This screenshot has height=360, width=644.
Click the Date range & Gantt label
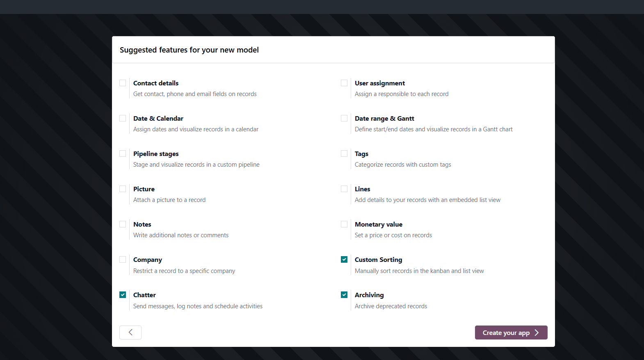(384, 119)
